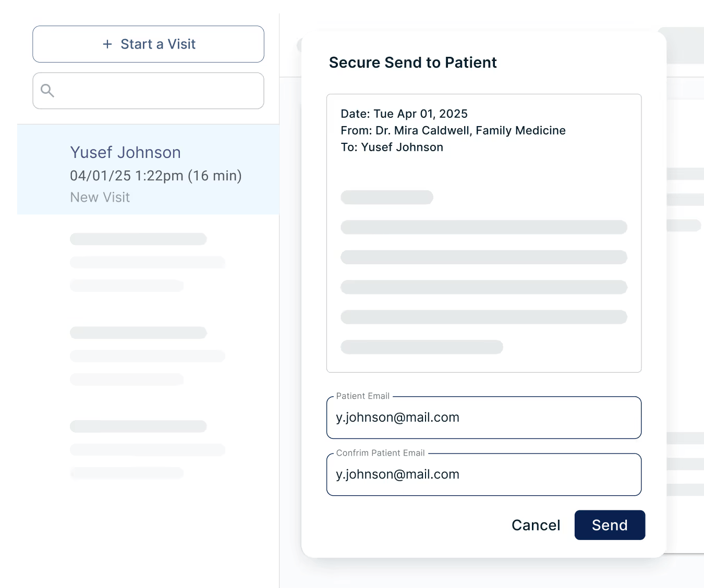The image size is (704, 588).
Task: Click the Date: Tue Apr 01, 2025 line
Action: point(404,114)
